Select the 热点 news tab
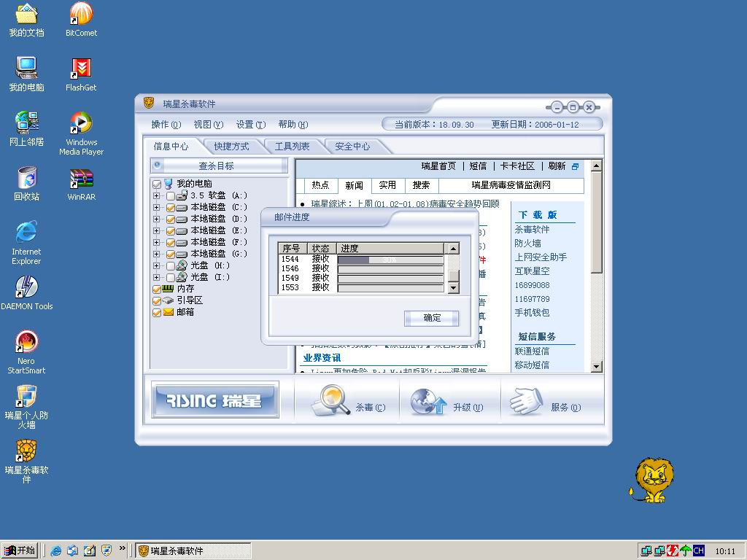Screen dimensions: 747x560 point(320,185)
